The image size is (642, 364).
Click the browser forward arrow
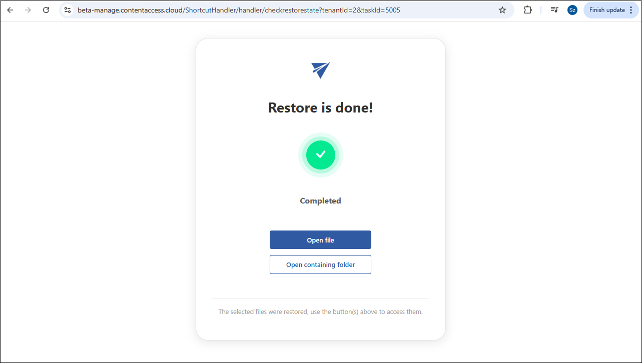(28, 10)
